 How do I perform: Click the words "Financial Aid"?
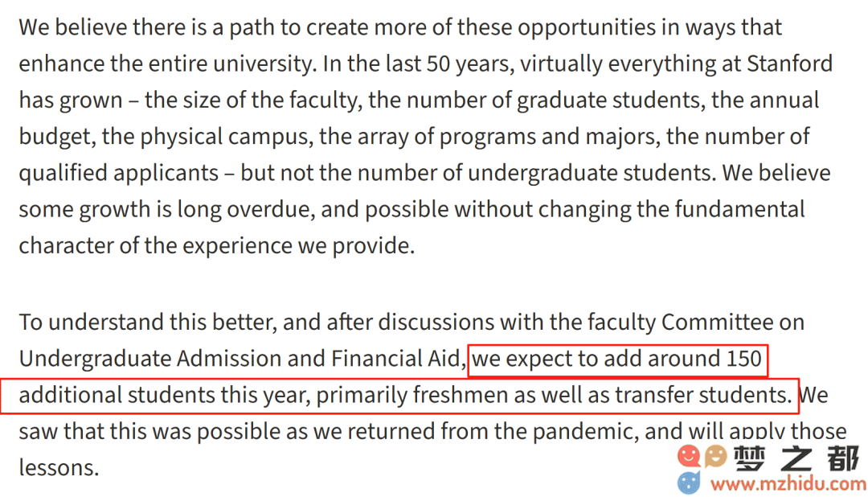click(x=395, y=359)
